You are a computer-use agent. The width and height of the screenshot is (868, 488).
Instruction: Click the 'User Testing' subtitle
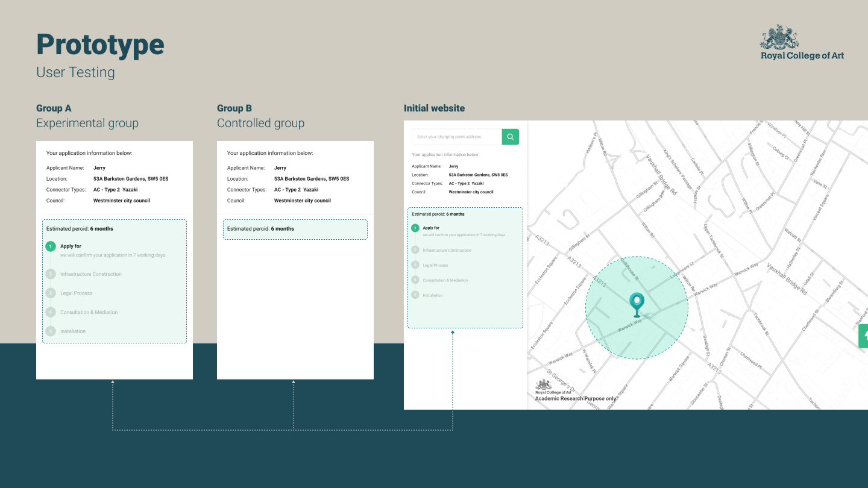[x=75, y=72]
